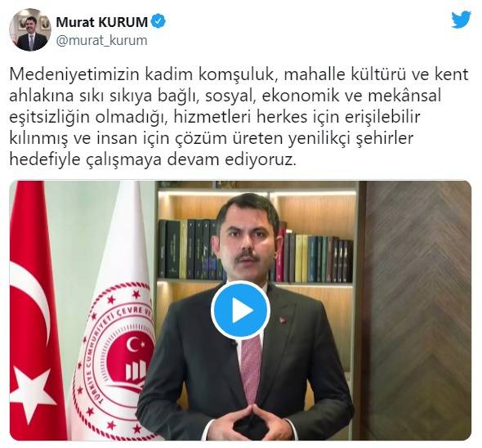
Task: Select the Turkish red flag in the video
Action: 35,310
